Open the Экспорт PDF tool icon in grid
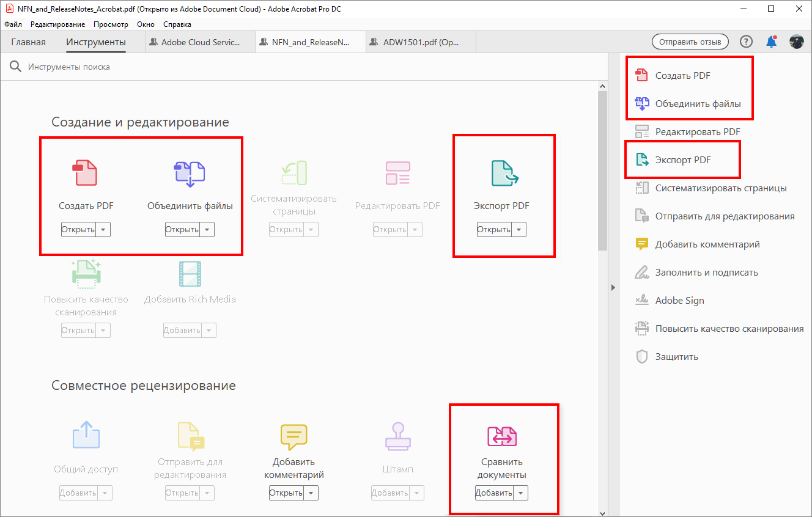812x517 pixels. pos(505,173)
